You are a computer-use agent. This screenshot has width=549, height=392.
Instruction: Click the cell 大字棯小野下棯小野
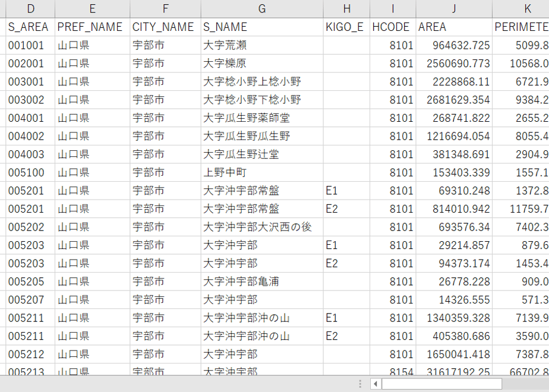(x=262, y=100)
